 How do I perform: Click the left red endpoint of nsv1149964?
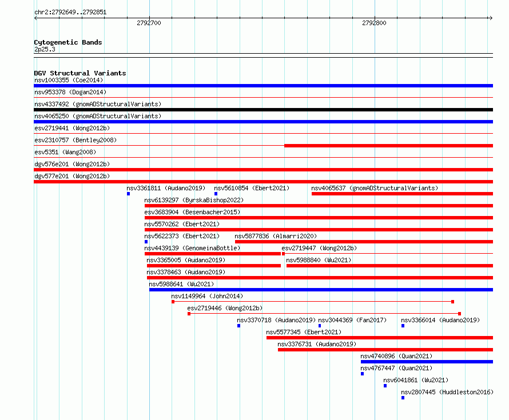coord(173,302)
